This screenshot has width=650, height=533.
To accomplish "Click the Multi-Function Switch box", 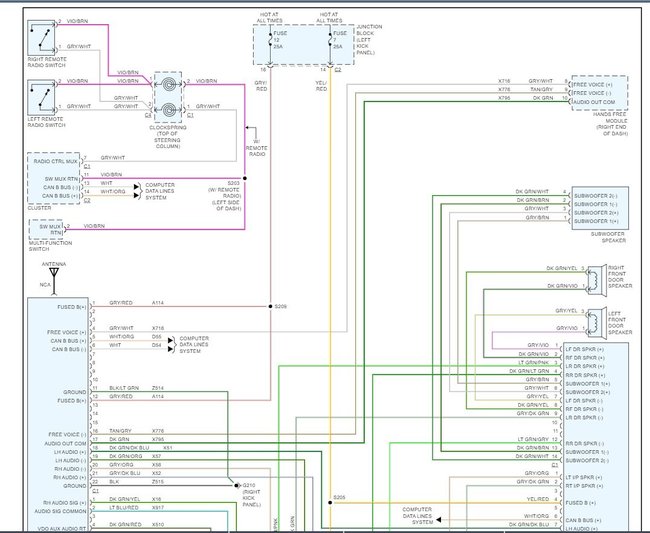I will pos(46,229).
